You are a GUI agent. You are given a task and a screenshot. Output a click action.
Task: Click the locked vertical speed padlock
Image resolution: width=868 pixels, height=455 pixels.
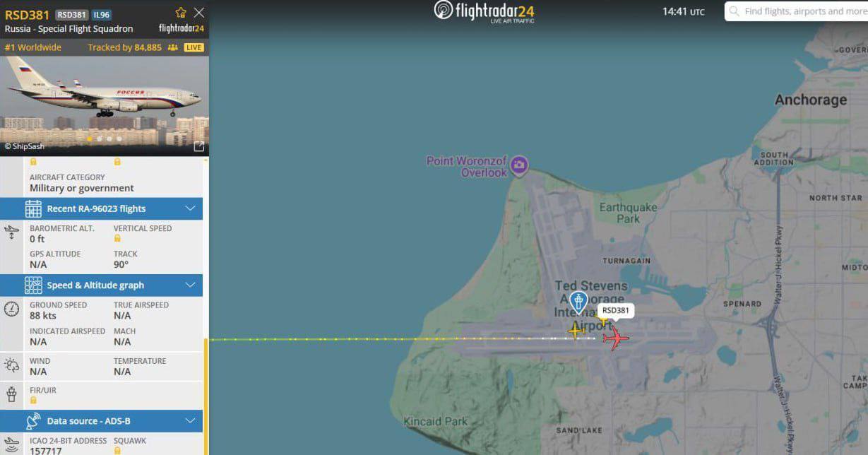[x=117, y=239]
